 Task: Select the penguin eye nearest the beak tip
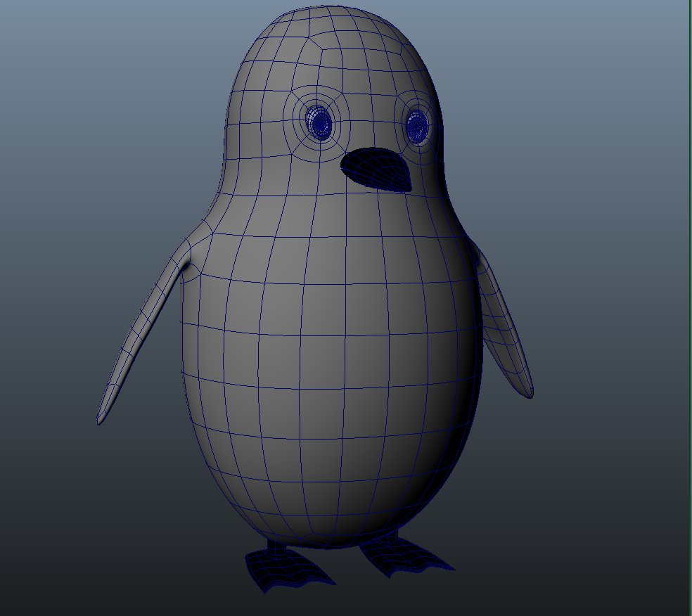coord(416,125)
